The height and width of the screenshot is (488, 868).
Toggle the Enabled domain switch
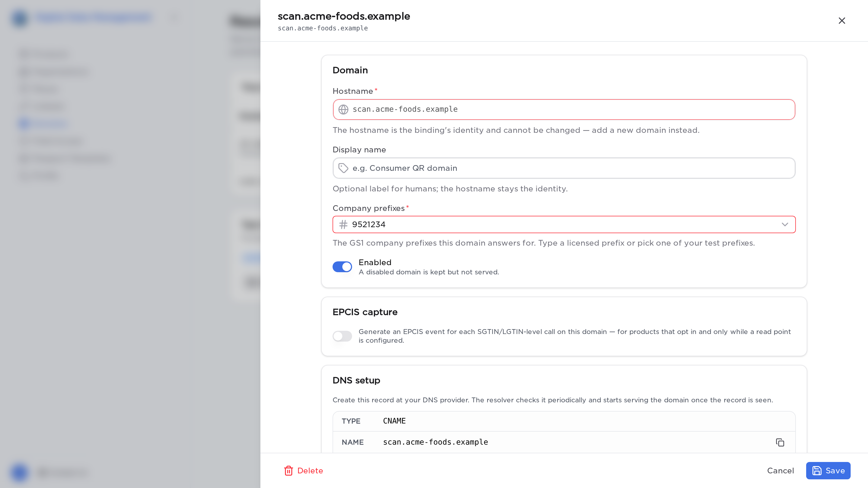coord(342,267)
